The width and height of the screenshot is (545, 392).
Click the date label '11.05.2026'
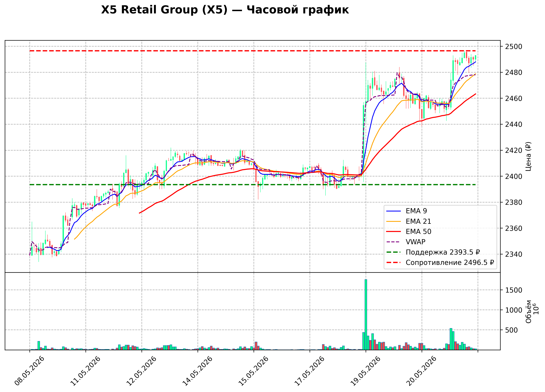pos(86,371)
